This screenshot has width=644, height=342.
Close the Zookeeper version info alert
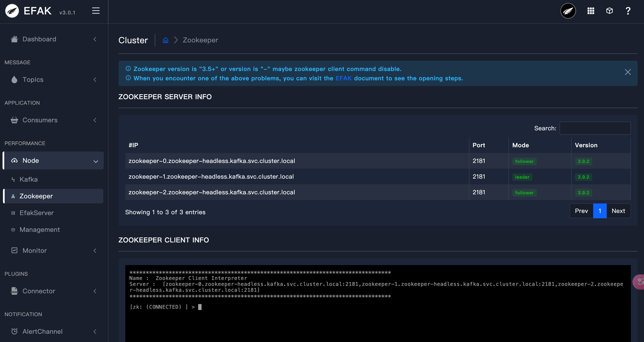(628, 72)
